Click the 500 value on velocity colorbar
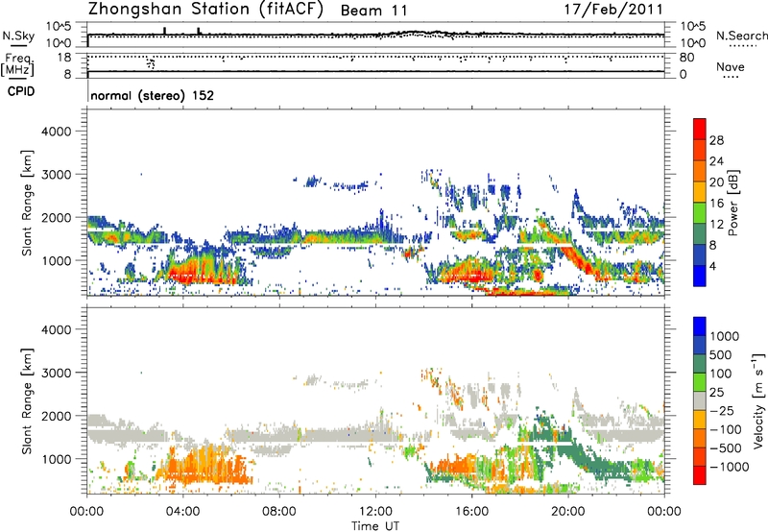 723,354
